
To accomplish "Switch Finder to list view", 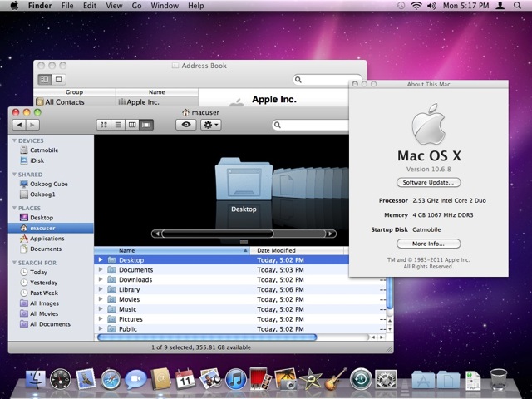I will 118,124.
